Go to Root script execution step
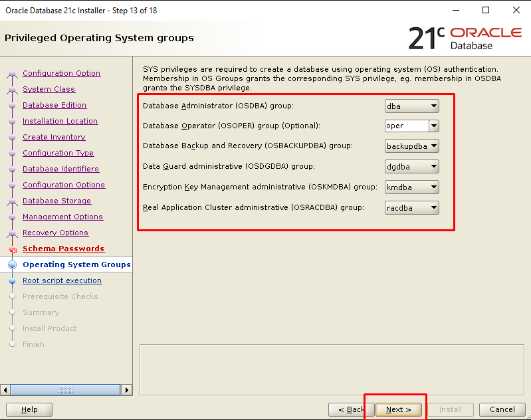This screenshot has height=420, width=531. (x=62, y=280)
